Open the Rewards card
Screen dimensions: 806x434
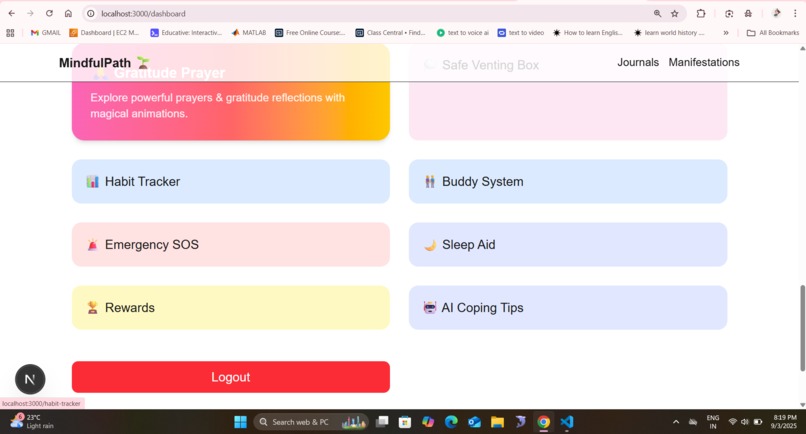pos(231,308)
